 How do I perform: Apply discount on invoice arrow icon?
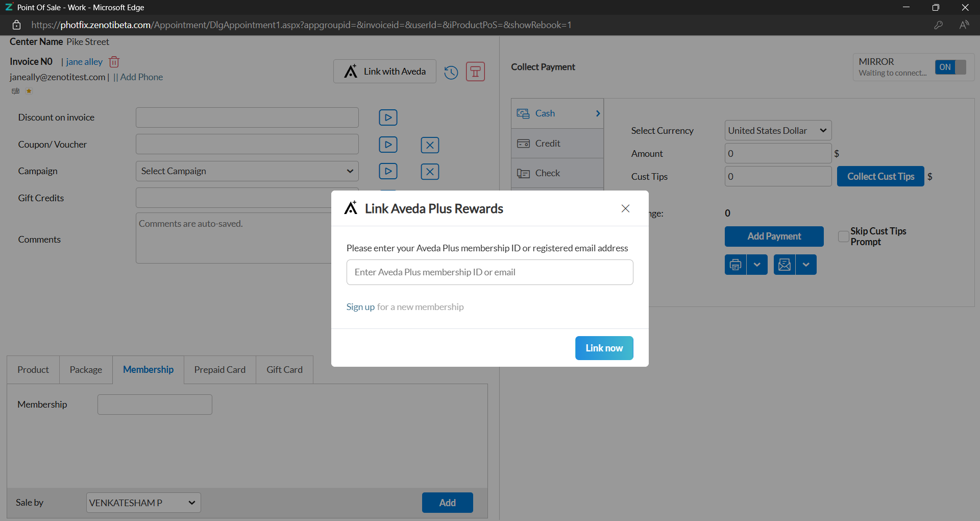[388, 117]
